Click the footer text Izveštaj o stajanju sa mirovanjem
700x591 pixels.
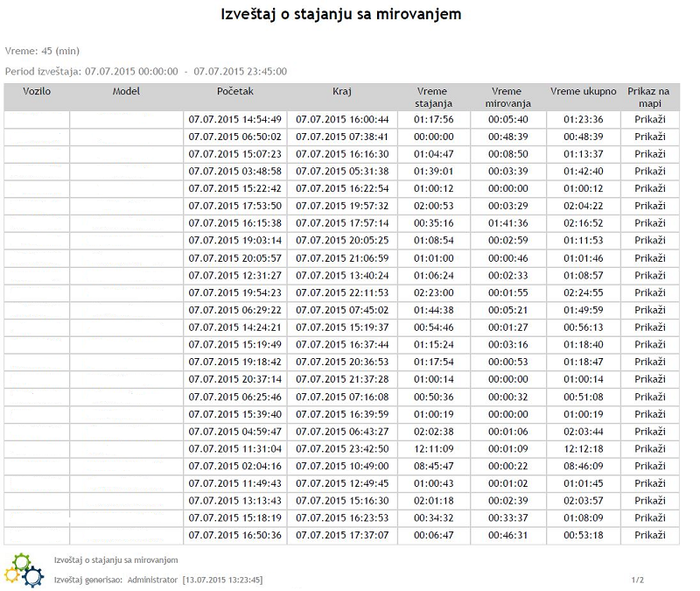(116, 560)
